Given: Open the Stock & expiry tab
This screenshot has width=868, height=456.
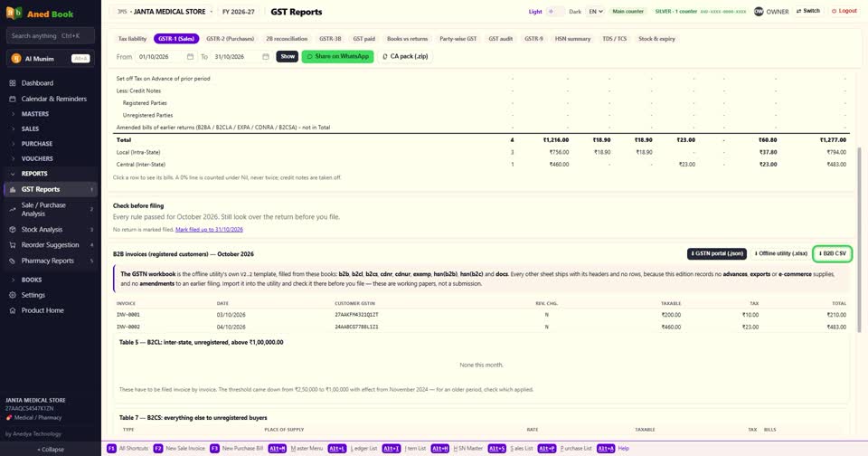Looking at the screenshot, I should click(x=656, y=39).
